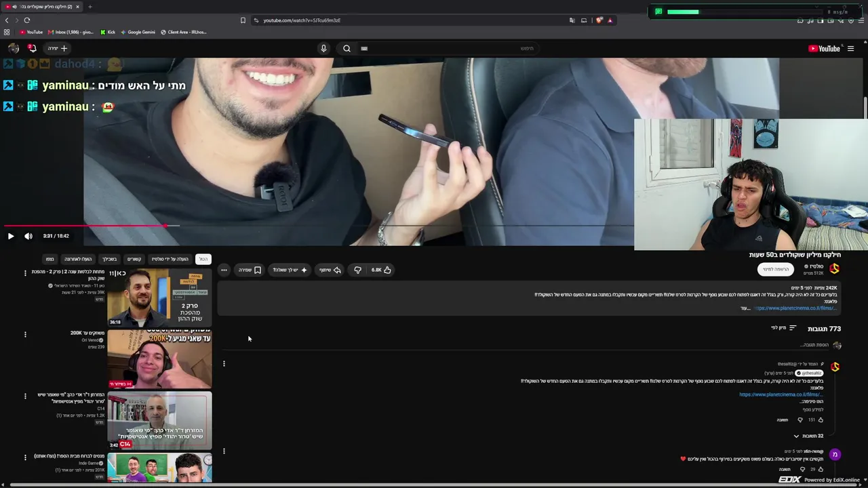The width and height of the screenshot is (868, 488).
Task: Open options menu for the 36:18 video
Action: [x=25, y=273]
